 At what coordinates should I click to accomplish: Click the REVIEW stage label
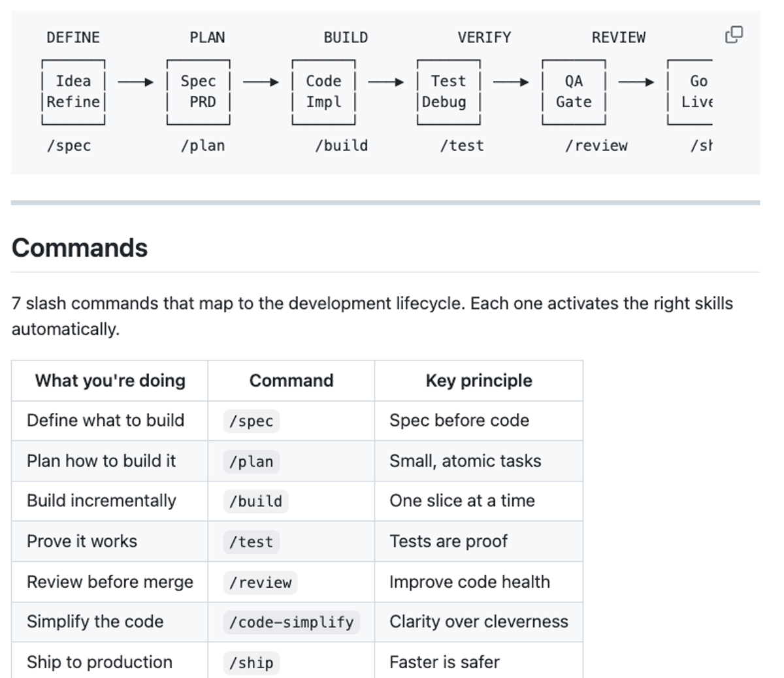(619, 37)
